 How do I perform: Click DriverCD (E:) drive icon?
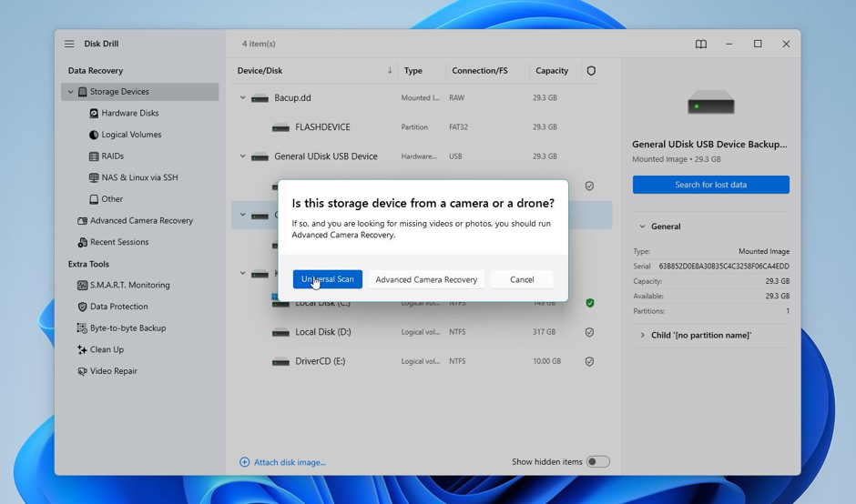point(280,362)
